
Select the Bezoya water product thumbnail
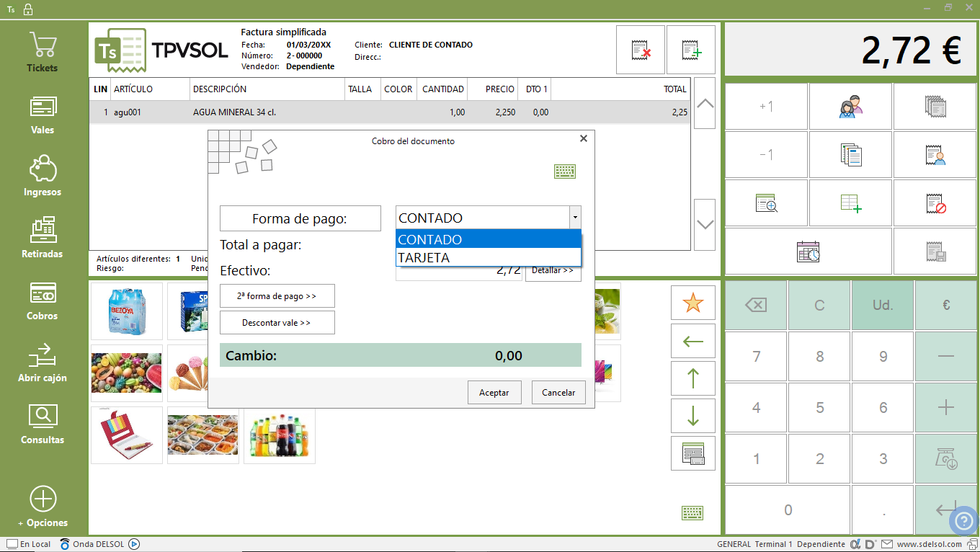tap(127, 311)
